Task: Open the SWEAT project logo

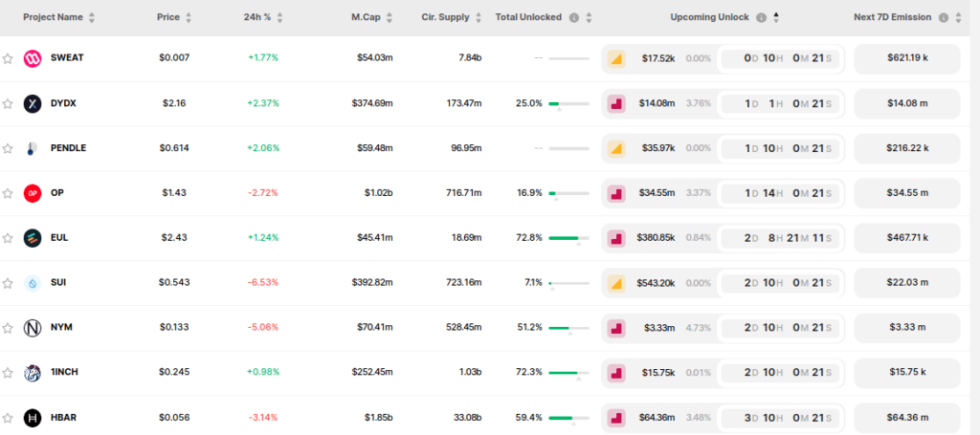Action: pos(33,58)
